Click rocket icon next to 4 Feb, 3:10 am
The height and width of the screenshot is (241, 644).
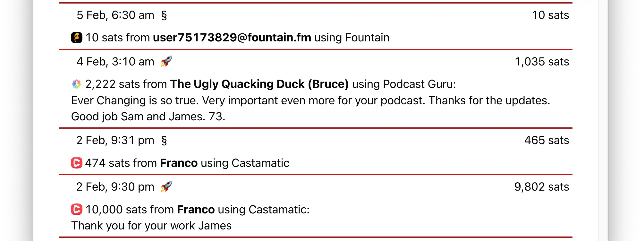(x=166, y=61)
